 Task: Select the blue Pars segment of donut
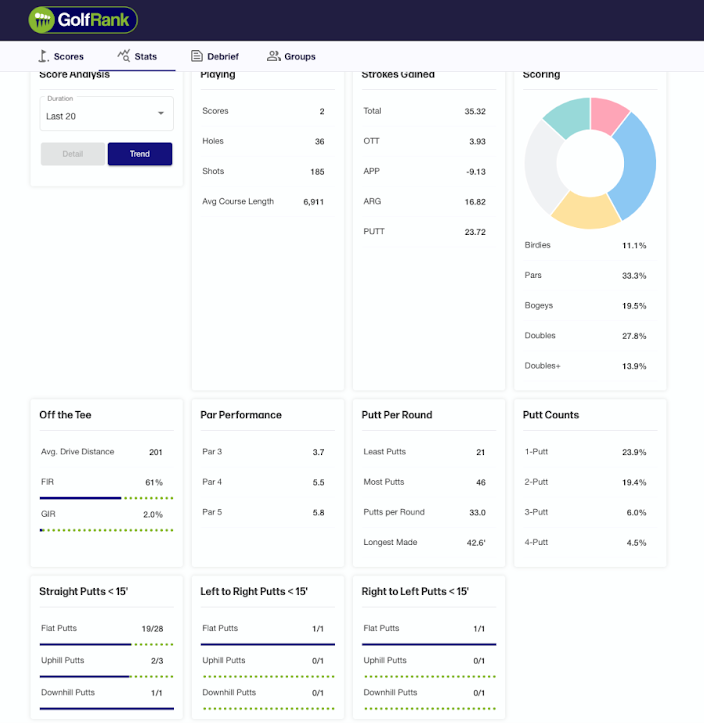pos(636,167)
